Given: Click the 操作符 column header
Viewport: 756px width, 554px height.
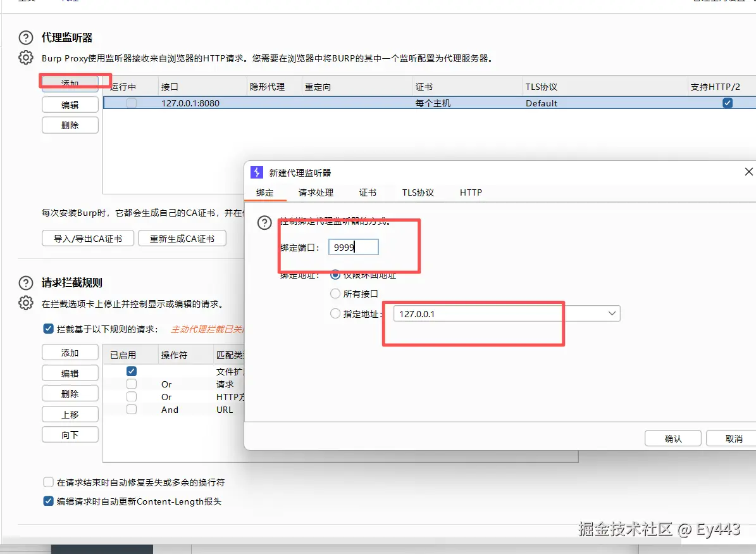Looking at the screenshot, I should pos(185,355).
